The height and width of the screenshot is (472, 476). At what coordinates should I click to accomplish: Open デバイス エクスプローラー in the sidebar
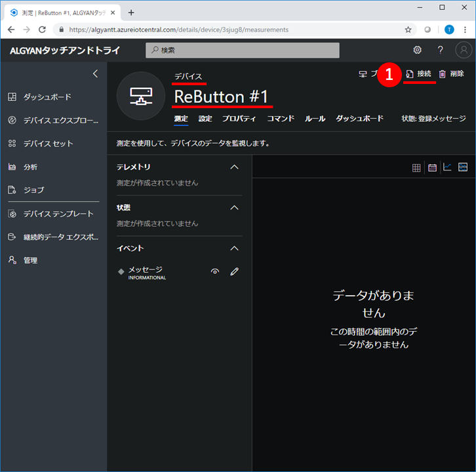pos(53,121)
